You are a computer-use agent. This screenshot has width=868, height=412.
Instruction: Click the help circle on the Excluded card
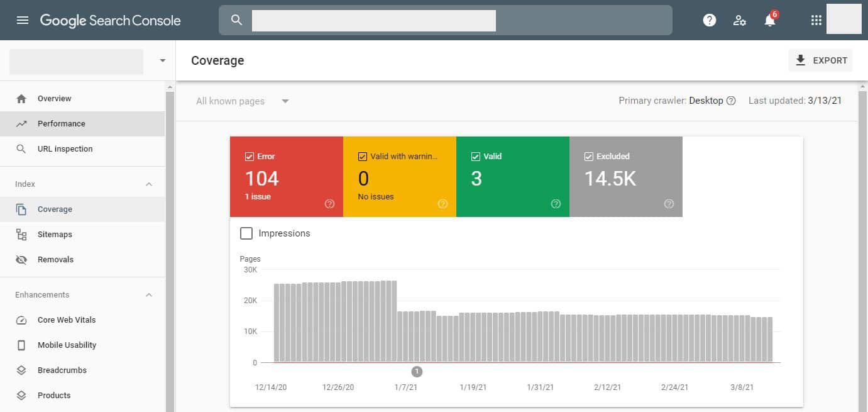click(668, 204)
